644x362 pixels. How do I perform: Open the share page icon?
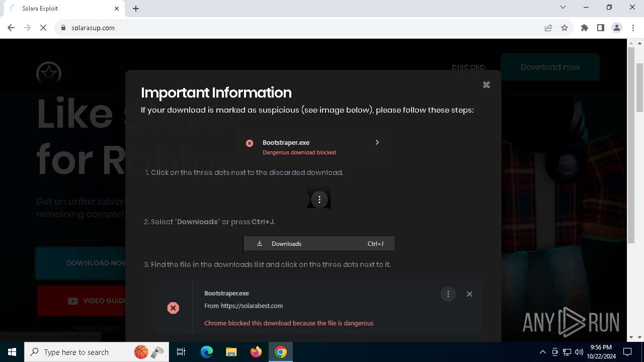(x=548, y=28)
